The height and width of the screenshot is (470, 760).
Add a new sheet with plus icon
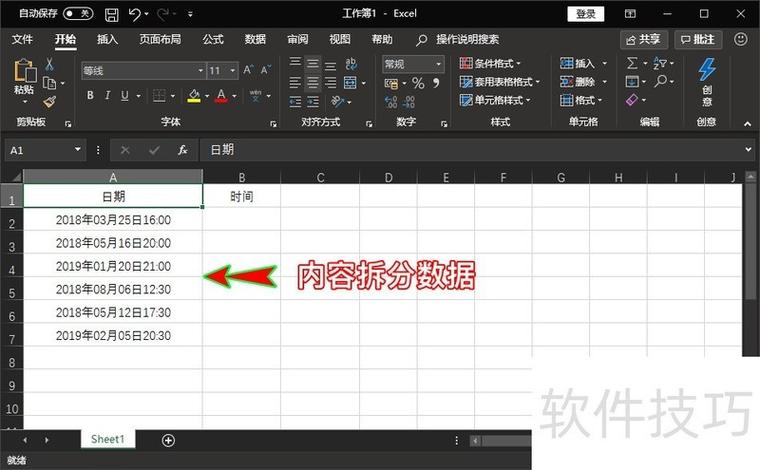(x=168, y=440)
